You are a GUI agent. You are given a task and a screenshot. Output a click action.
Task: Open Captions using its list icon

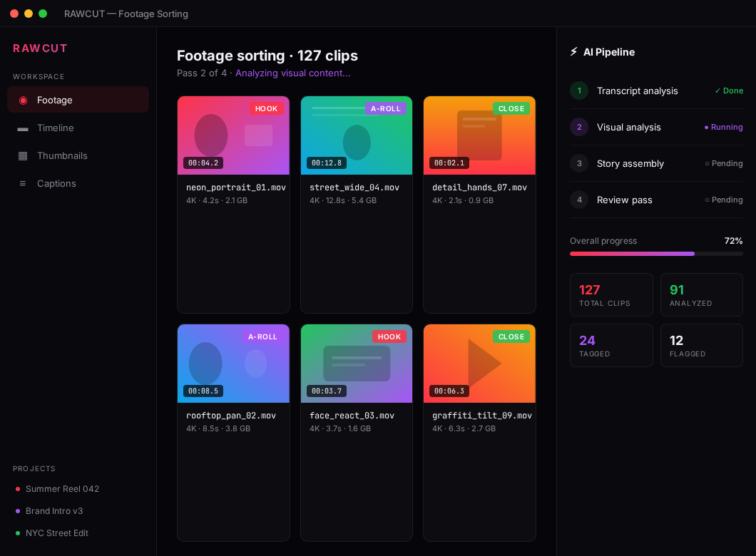[x=24, y=183]
